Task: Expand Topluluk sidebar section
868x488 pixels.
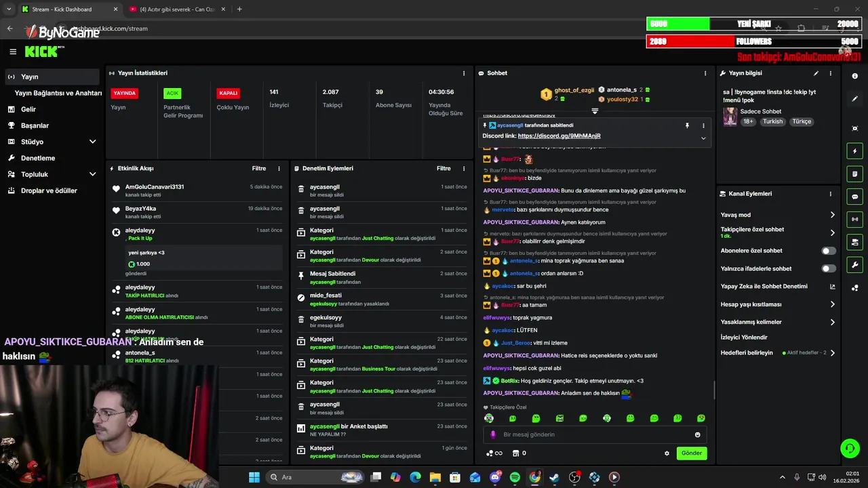Action: (x=92, y=174)
